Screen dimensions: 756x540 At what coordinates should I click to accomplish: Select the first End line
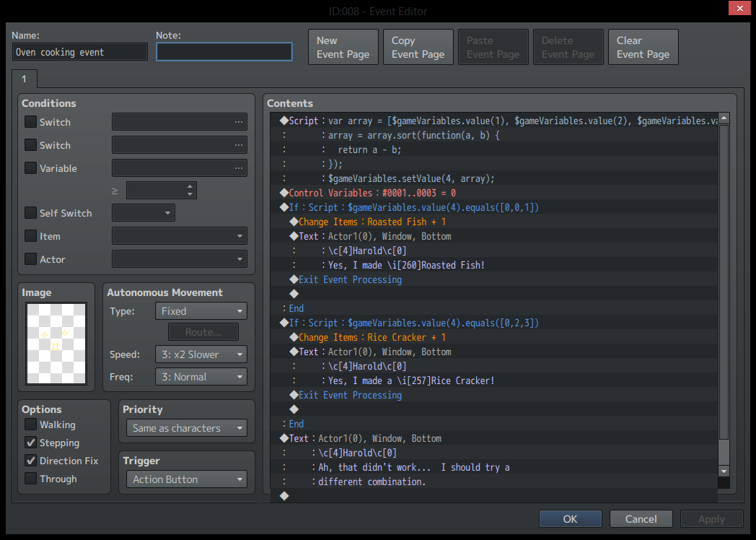click(494, 308)
